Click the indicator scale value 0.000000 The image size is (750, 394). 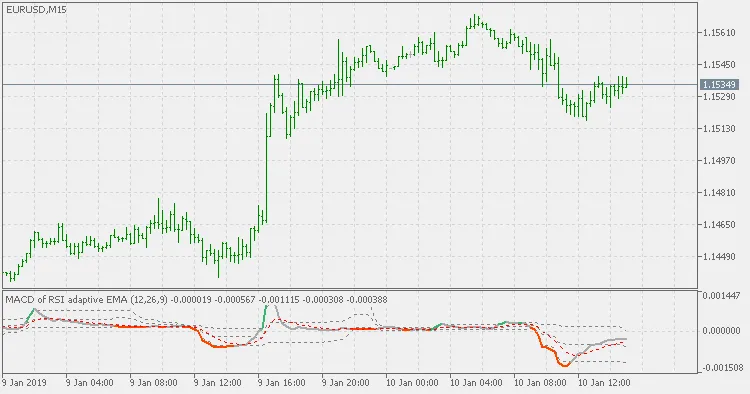[x=721, y=330]
